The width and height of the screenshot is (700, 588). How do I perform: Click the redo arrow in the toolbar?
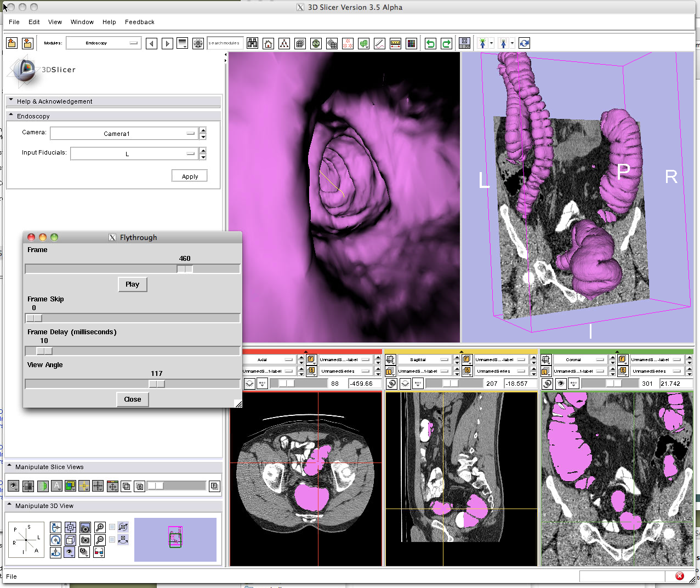pos(446,44)
